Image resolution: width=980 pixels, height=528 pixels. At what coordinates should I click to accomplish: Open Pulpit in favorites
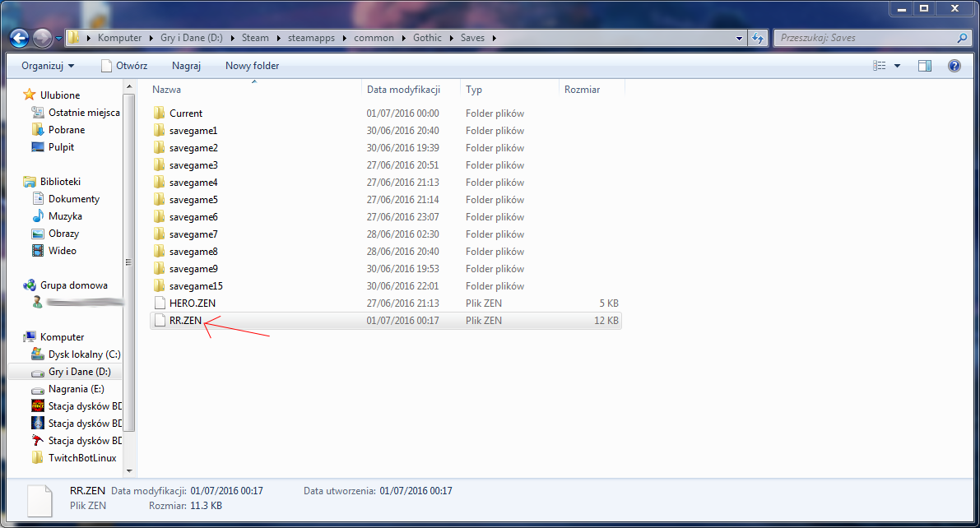tap(53, 147)
